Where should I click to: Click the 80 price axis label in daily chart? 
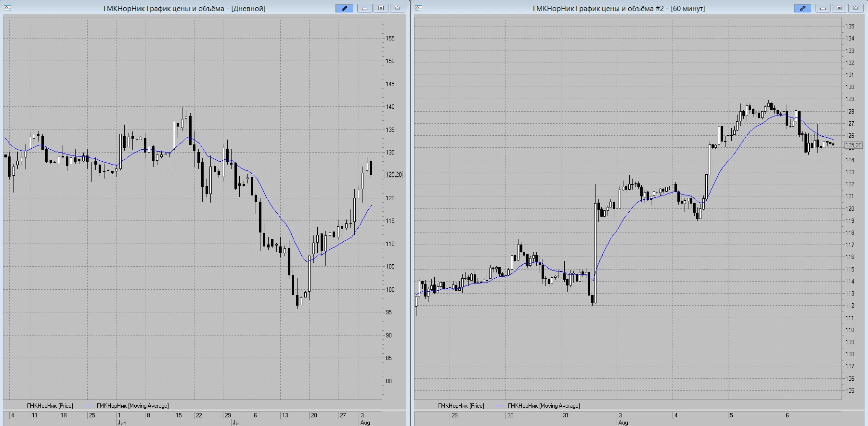pyautogui.click(x=389, y=381)
